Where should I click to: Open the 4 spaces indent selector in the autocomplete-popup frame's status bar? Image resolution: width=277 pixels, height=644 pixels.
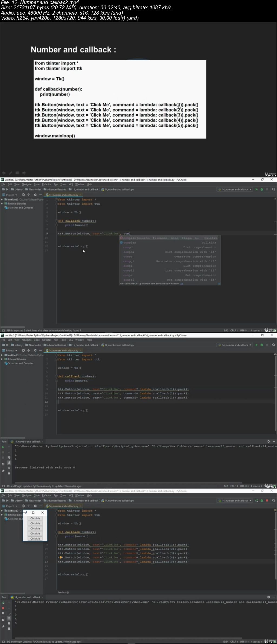coord(256,330)
